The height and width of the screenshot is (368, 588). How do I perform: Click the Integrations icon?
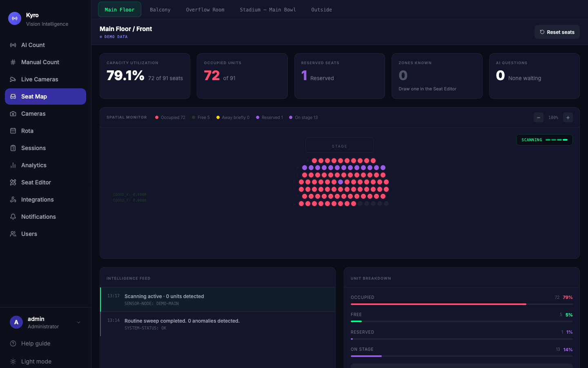point(13,200)
